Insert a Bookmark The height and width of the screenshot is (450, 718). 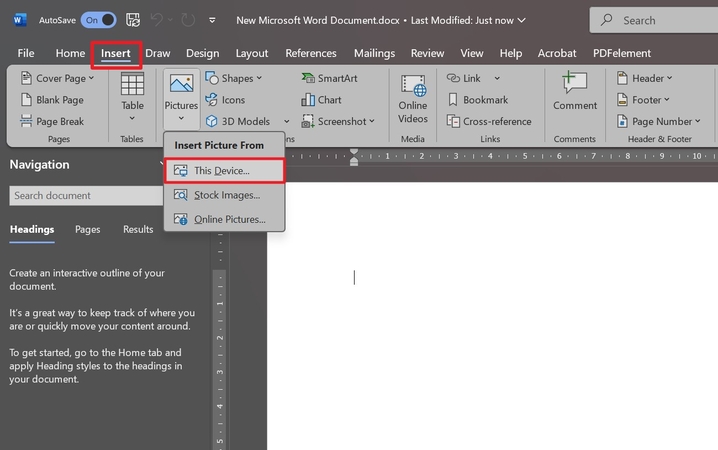[x=478, y=100]
